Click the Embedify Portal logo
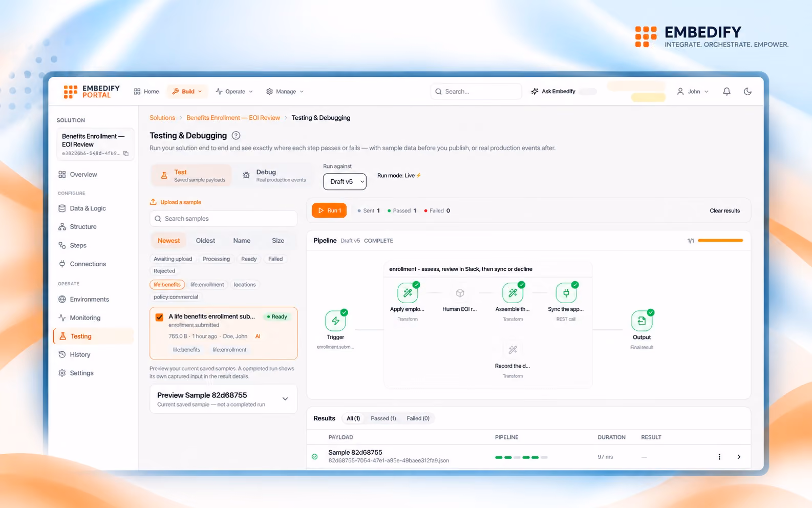The width and height of the screenshot is (812, 508). coord(92,92)
